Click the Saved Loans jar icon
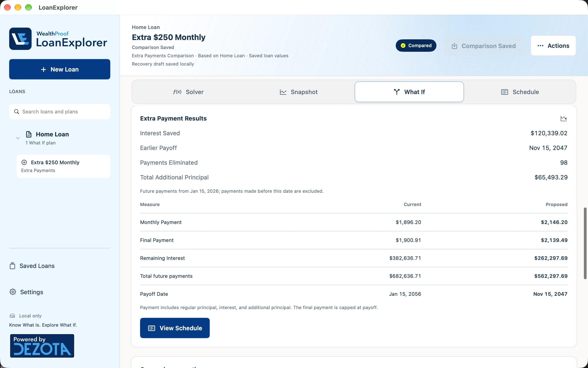 pyautogui.click(x=12, y=266)
